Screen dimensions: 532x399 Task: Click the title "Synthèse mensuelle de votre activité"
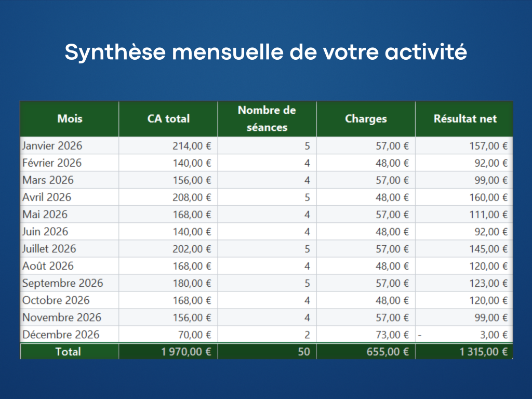pyautogui.click(x=266, y=52)
